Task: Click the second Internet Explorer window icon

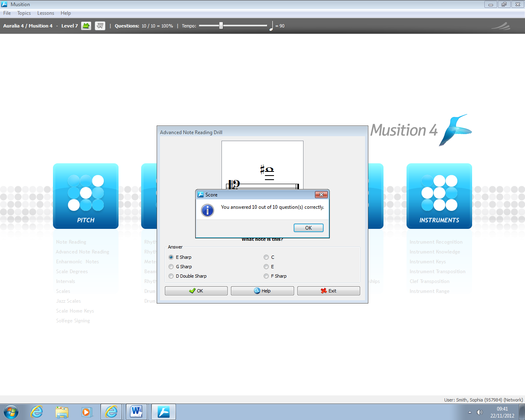Action: 112,412
